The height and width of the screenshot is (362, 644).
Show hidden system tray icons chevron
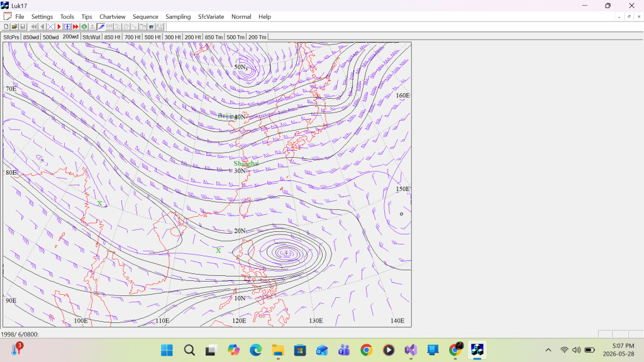[x=548, y=350]
